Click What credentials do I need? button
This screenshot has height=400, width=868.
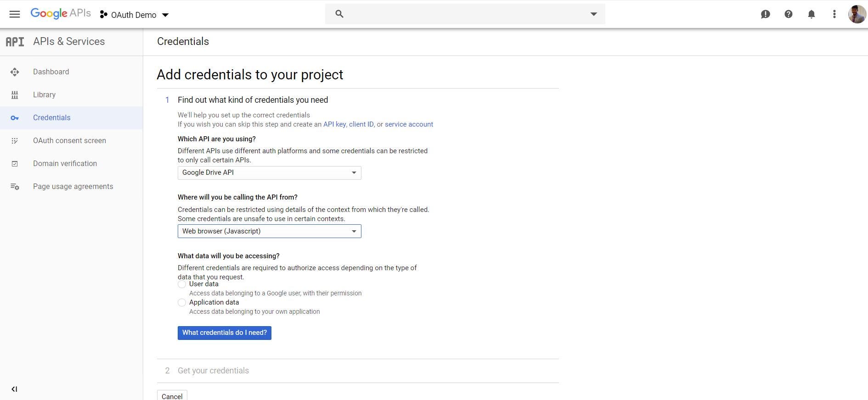[225, 333]
